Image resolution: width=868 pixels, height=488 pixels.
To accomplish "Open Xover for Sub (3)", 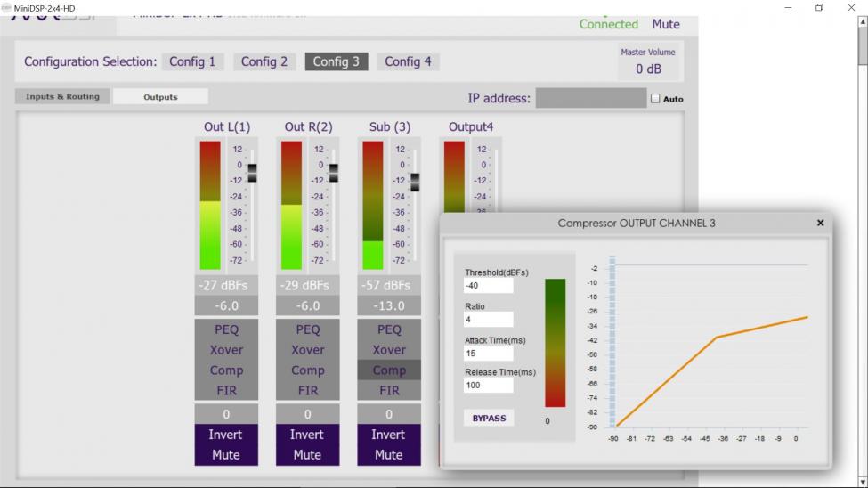I will (389, 350).
